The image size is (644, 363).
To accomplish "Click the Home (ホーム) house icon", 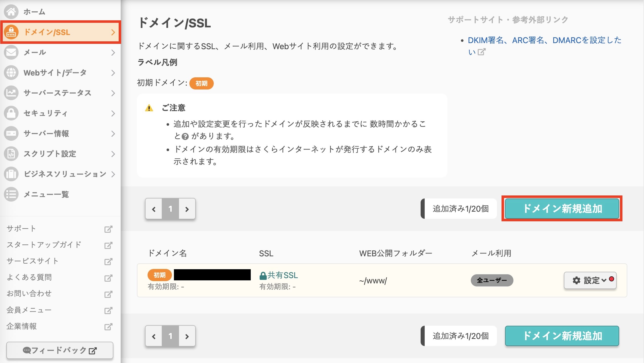I will pyautogui.click(x=11, y=12).
